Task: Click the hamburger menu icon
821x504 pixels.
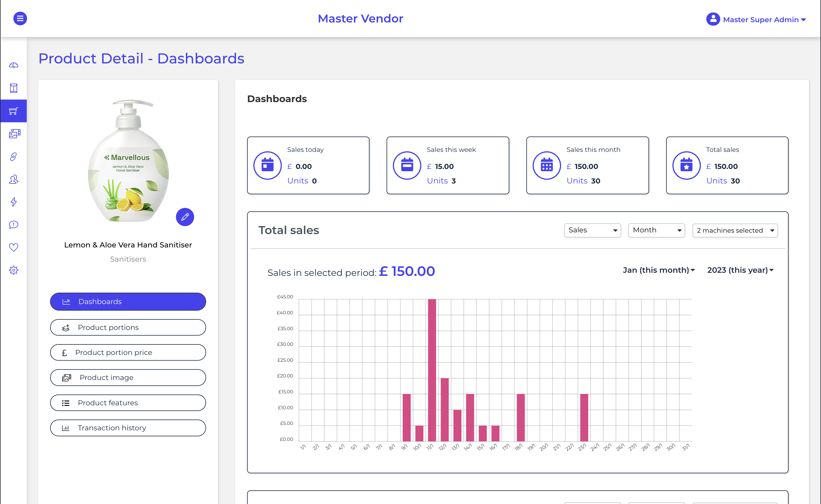Action: click(20, 19)
